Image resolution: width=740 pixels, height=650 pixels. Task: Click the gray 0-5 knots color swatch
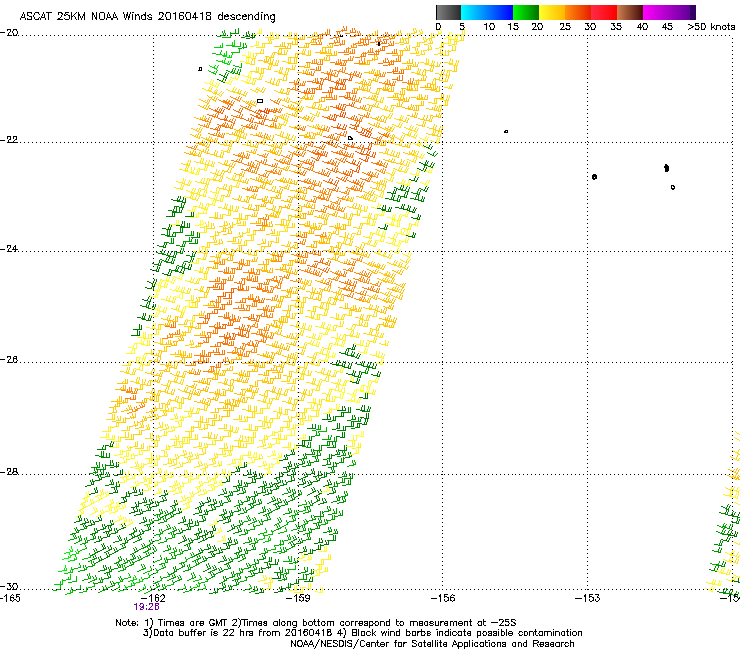point(448,12)
